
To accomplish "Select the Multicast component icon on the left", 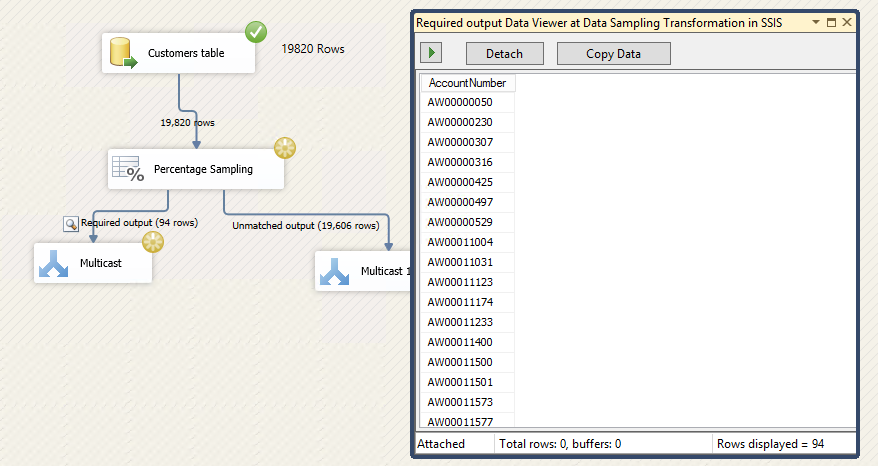I will click(53, 263).
